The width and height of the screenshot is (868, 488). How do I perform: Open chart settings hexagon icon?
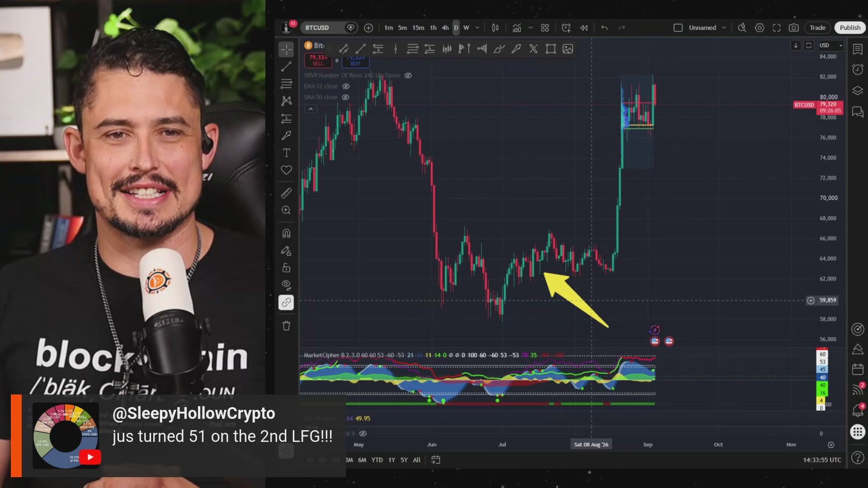click(x=759, y=28)
